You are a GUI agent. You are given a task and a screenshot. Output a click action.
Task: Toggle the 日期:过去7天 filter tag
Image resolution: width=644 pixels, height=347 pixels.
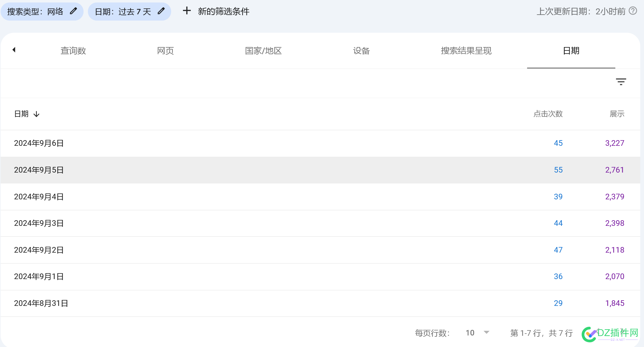128,12
